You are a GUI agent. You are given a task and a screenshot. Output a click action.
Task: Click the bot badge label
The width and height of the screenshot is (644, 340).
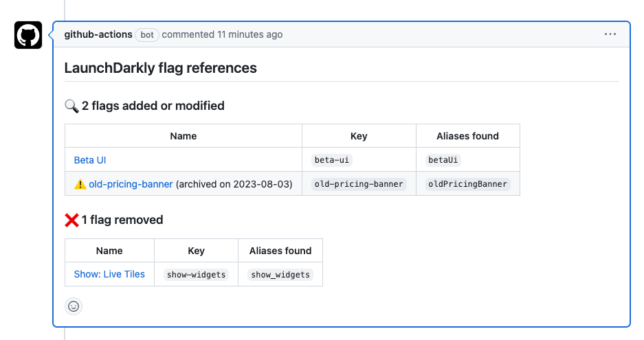click(x=147, y=35)
